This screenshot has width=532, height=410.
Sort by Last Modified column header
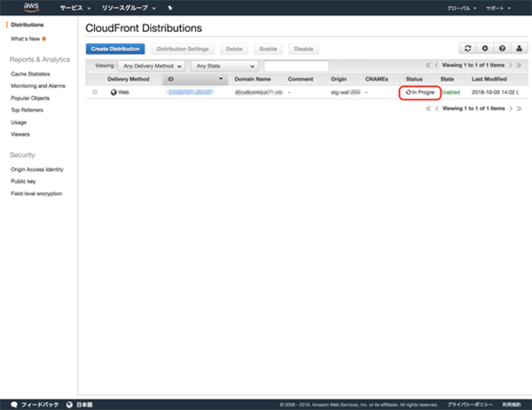(489, 79)
